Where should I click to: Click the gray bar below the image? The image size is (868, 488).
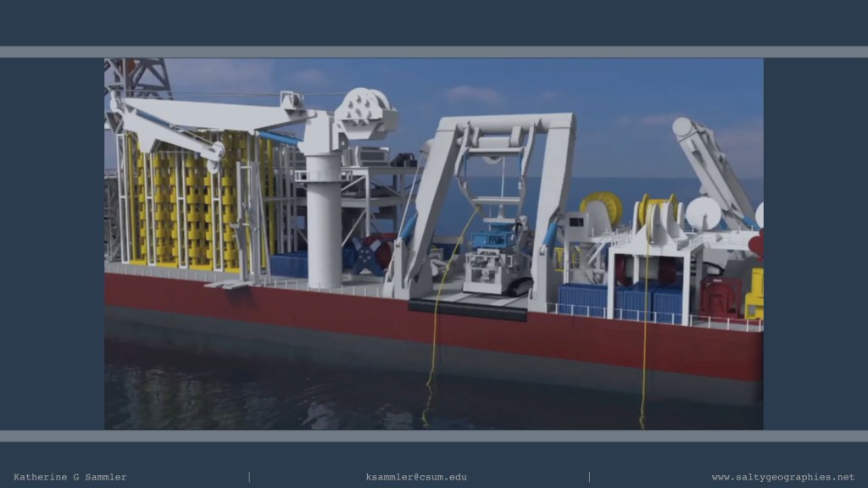click(434, 435)
